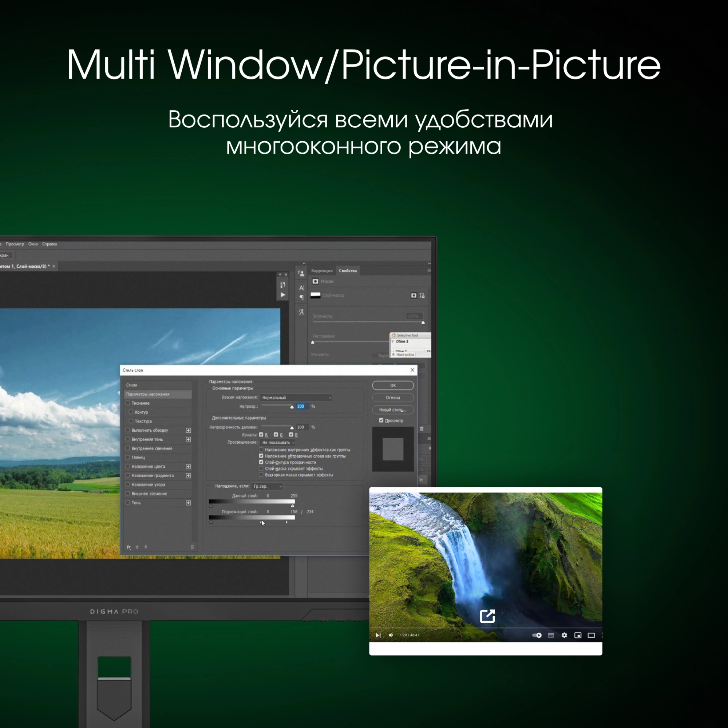Skip to next video
Viewport: 728px width, 728px height.
(x=378, y=635)
